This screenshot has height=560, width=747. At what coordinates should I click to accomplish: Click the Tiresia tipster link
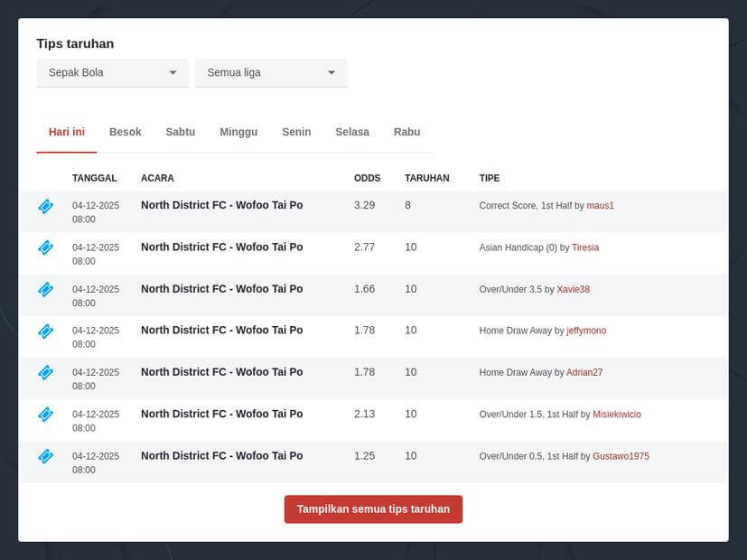pyautogui.click(x=585, y=247)
